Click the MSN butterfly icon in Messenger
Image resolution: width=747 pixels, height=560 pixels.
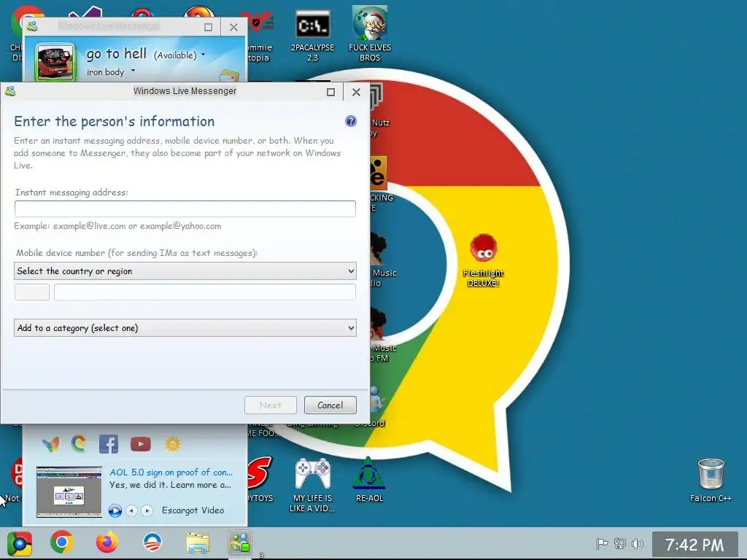50,444
